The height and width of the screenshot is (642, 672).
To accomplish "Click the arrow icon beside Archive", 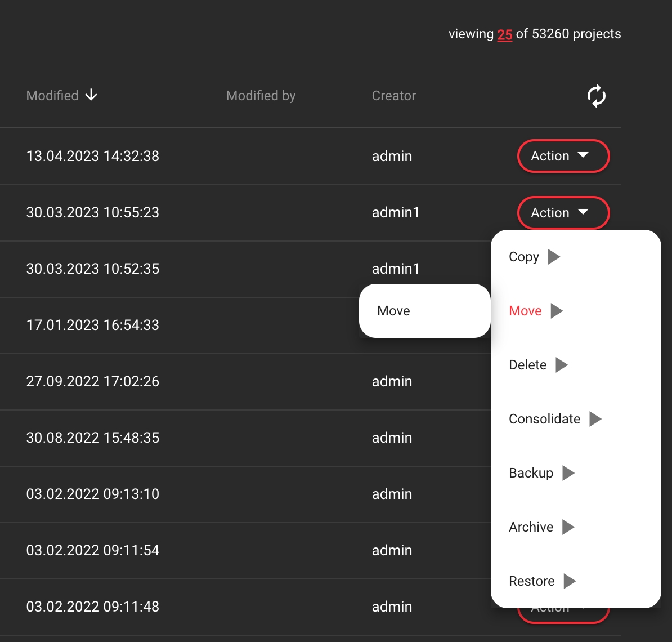I will click(568, 527).
